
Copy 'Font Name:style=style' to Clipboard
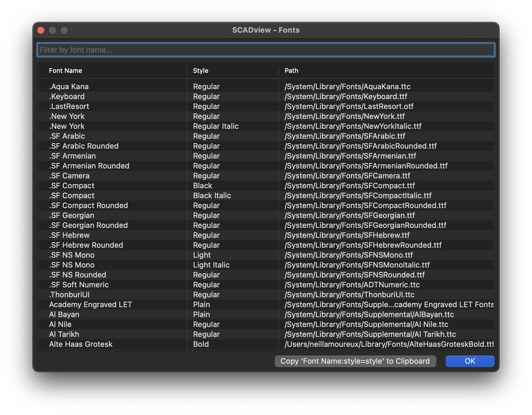coord(355,361)
